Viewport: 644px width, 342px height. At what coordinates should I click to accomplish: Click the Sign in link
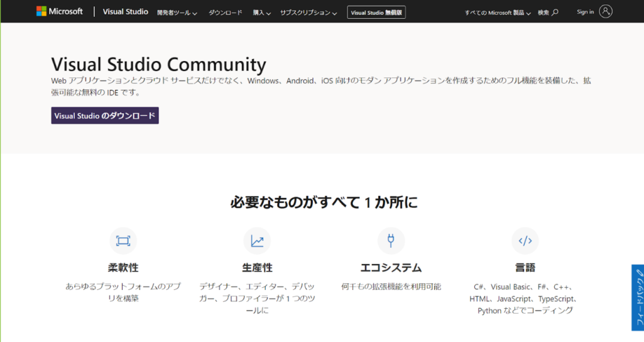tap(586, 12)
